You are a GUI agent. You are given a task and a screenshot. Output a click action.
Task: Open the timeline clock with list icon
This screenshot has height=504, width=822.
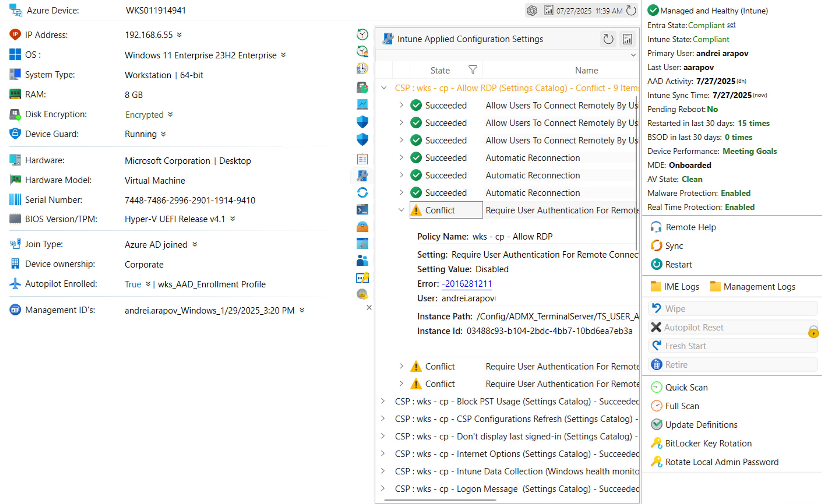coord(362,69)
